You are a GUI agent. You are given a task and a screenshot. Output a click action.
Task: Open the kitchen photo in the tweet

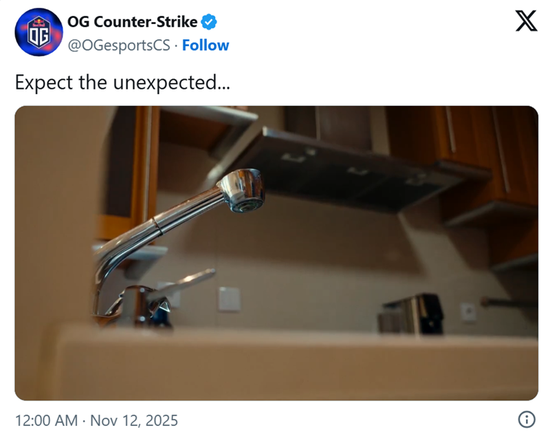276,253
